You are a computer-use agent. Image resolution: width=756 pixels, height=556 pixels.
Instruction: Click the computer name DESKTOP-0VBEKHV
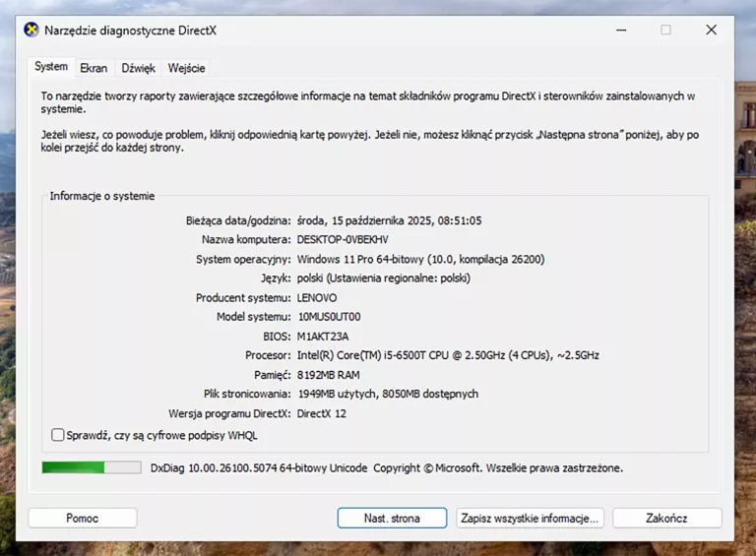pos(343,239)
